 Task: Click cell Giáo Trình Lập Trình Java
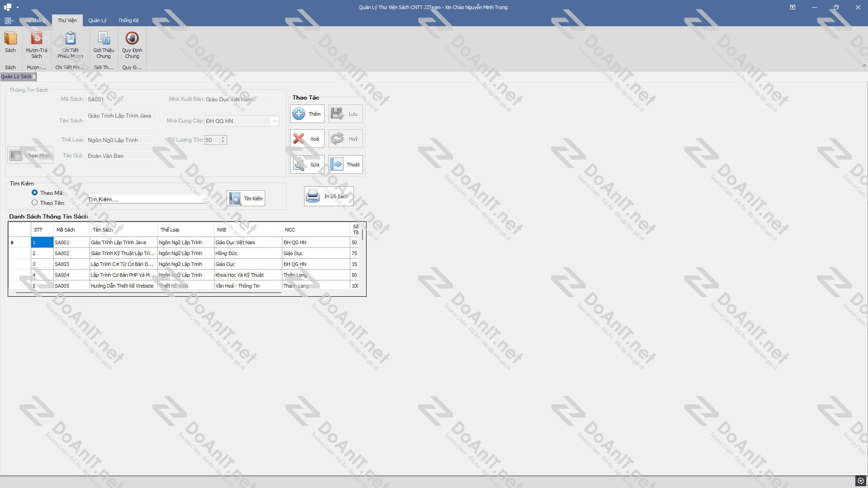(x=124, y=242)
